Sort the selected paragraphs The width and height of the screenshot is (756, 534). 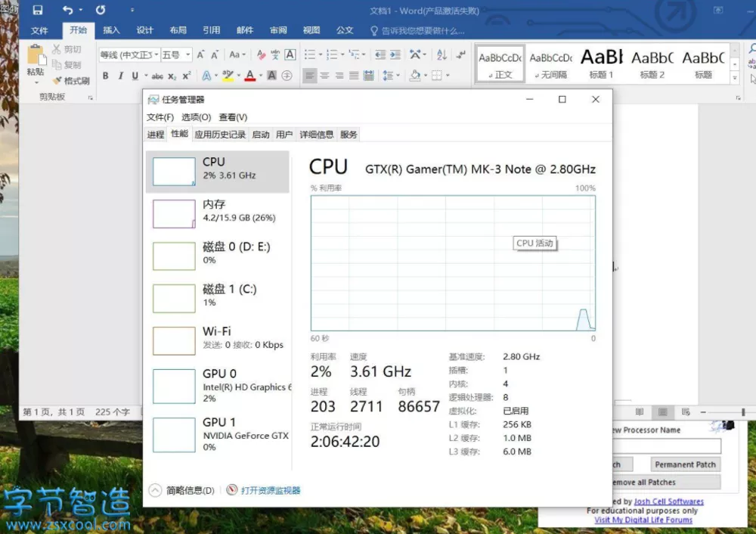point(442,55)
